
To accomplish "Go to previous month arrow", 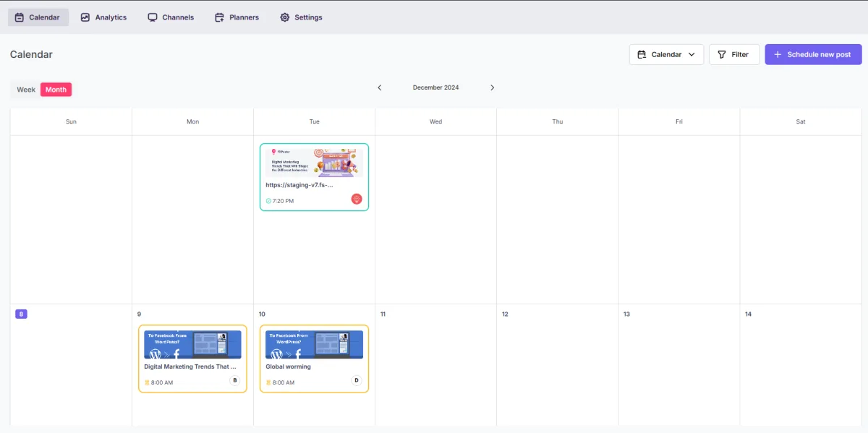I will tap(379, 87).
